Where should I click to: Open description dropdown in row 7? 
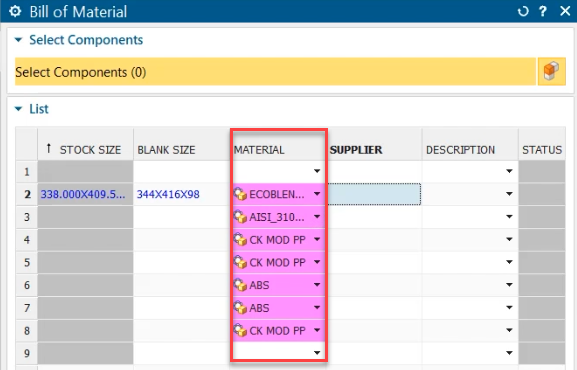[x=509, y=307]
